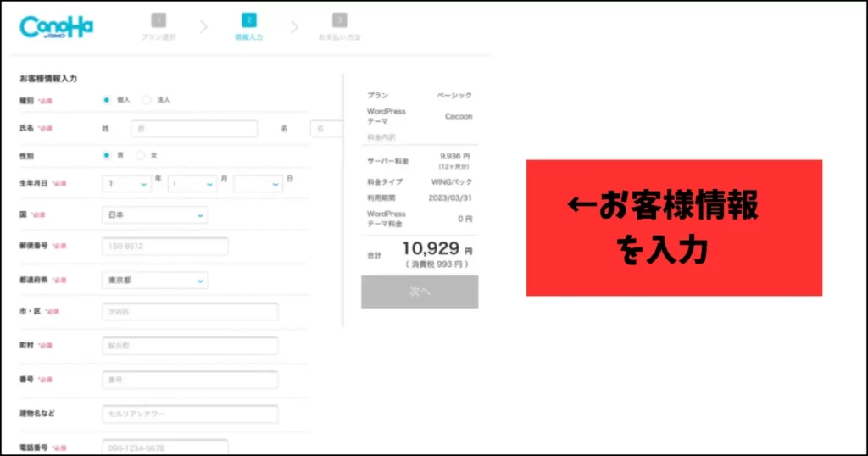Click the 料金内訳 label
This screenshot has width=868, height=456.
point(381,136)
